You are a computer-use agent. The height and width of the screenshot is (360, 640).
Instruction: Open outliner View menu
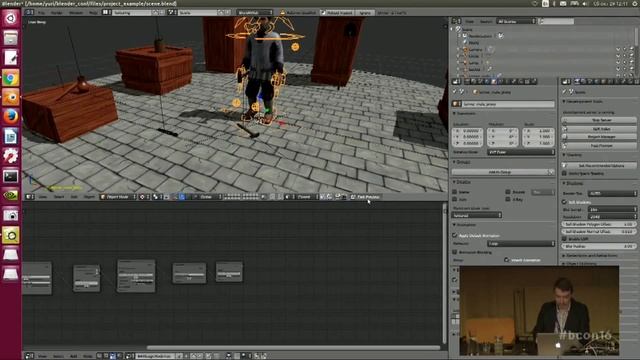pos(469,21)
